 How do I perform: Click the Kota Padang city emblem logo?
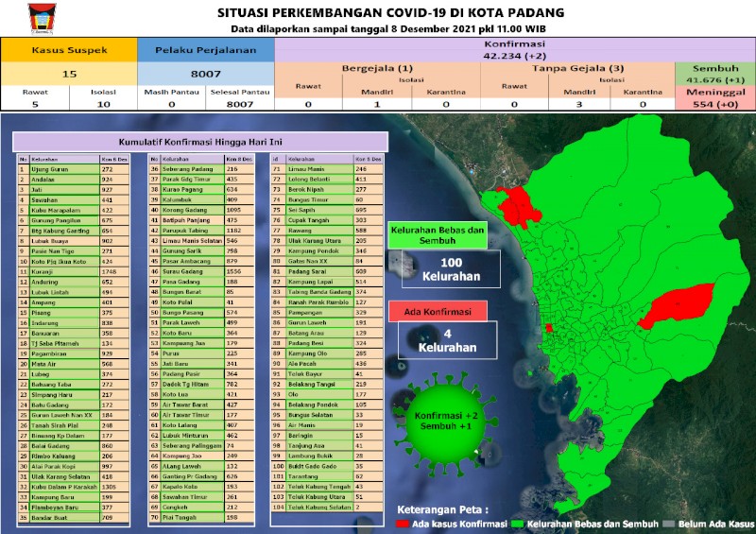(42, 19)
